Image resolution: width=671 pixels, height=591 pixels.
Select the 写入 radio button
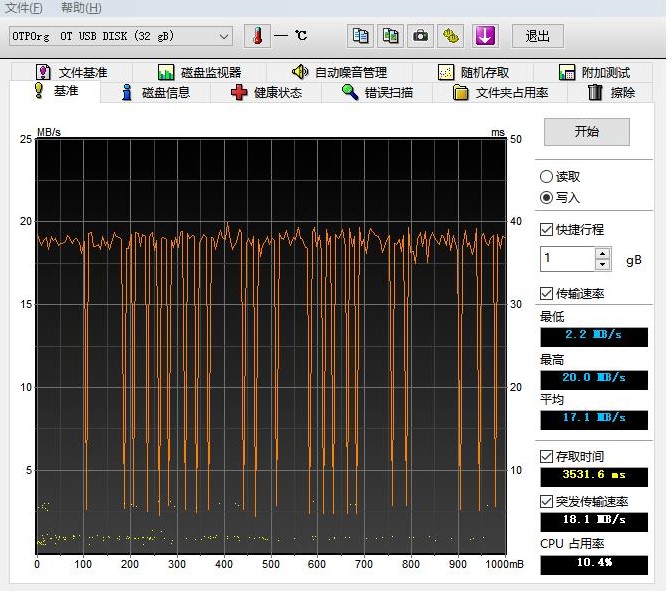tap(546, 197)
